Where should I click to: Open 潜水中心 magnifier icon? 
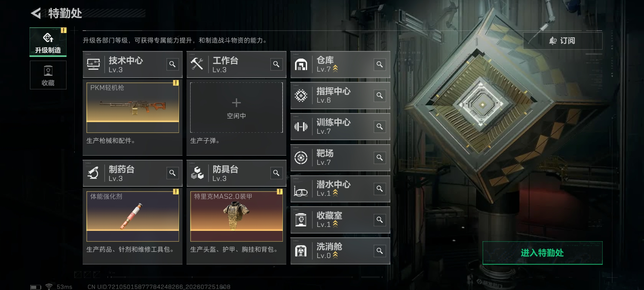coord(380,189)
